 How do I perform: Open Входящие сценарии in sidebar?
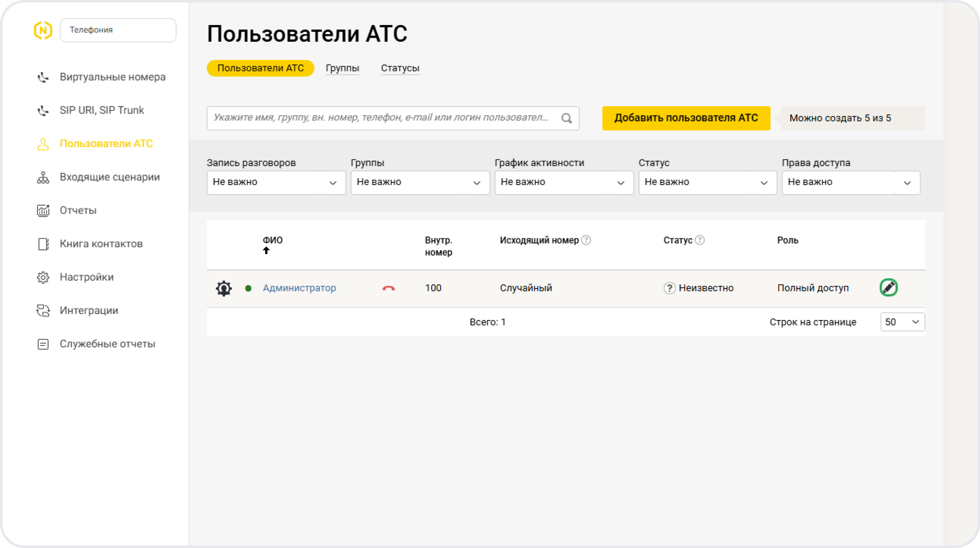[x=109, y=177]
